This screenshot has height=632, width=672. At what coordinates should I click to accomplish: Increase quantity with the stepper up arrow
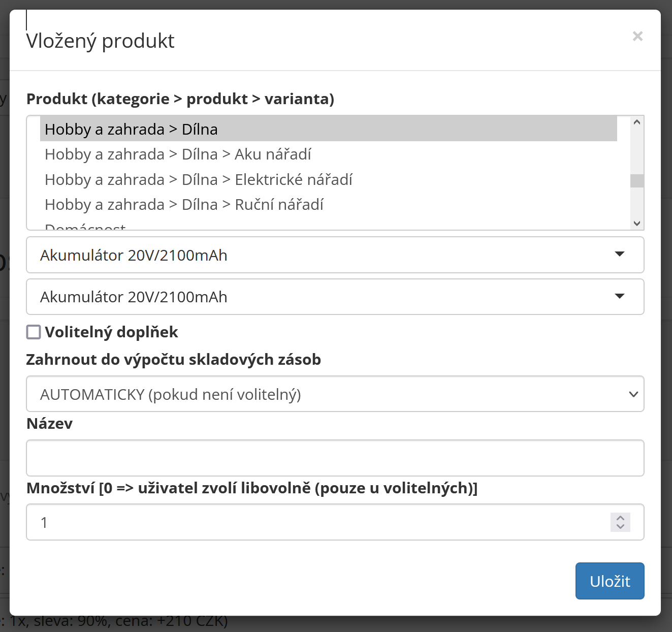click(620, 518)
